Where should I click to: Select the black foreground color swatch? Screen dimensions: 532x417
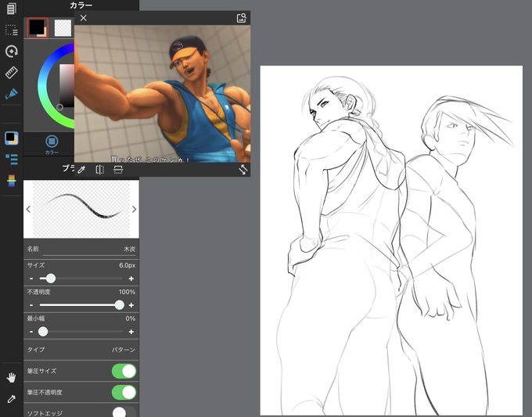tap(38, 27)
